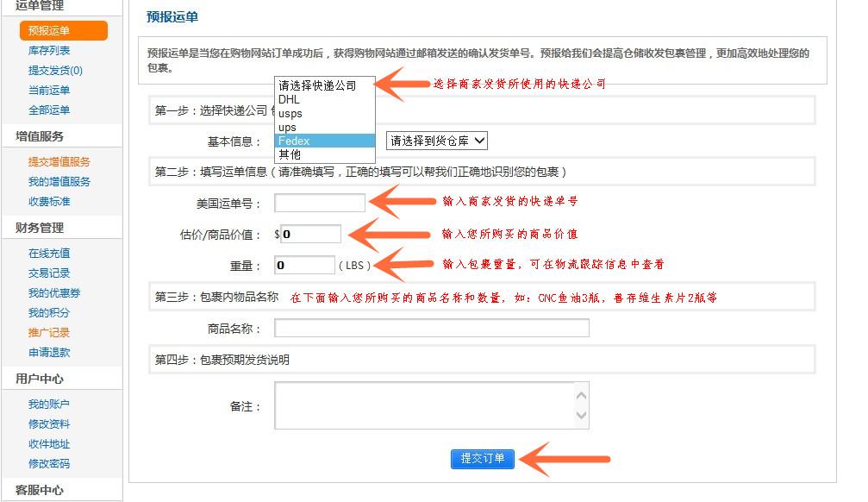Select Fedex from the courier dropdown list
The image size is (868, 502).
[x=324, y=141]
